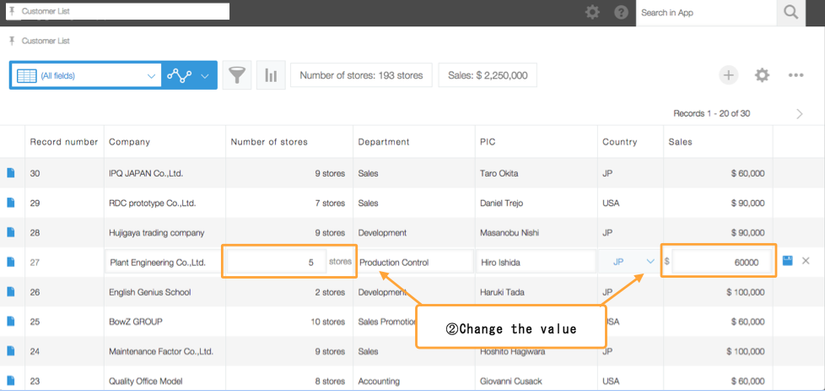825x391 pixels.
Task: Open the bar chart aggregate tool
Action: point(270,75)
